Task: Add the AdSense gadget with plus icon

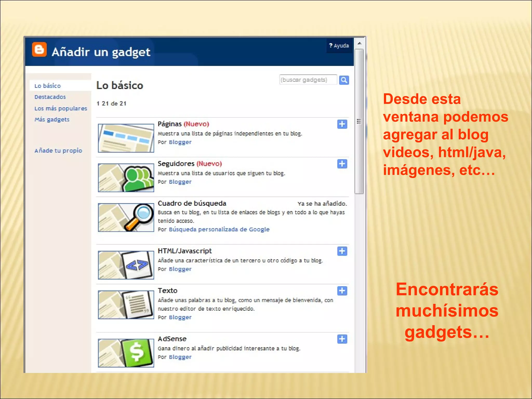Action: pos(342,339)
